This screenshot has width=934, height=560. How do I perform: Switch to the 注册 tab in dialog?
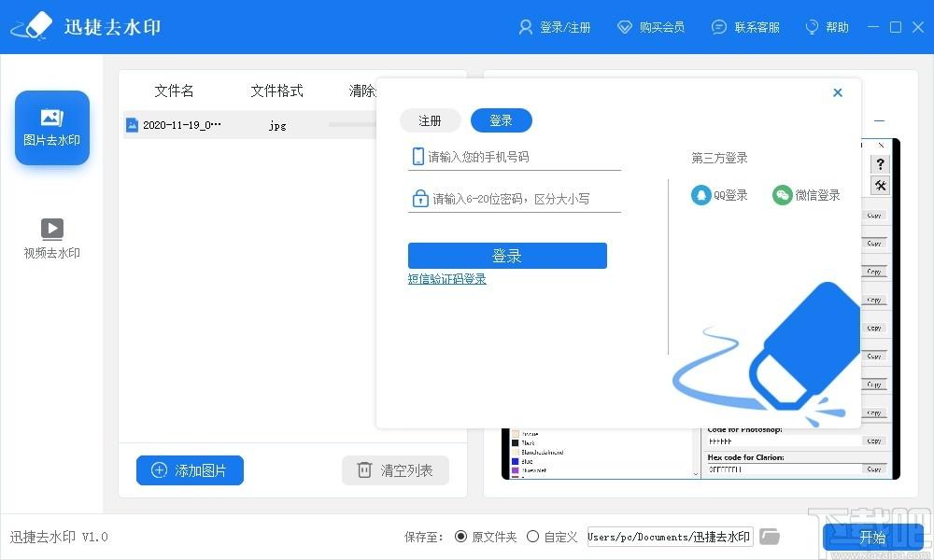(x=430, y=120)
